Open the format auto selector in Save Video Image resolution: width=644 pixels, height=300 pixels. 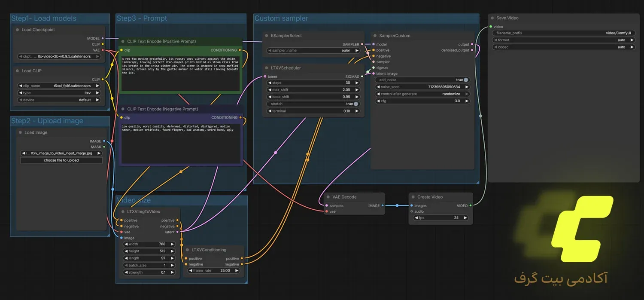[x=564, y=40]
